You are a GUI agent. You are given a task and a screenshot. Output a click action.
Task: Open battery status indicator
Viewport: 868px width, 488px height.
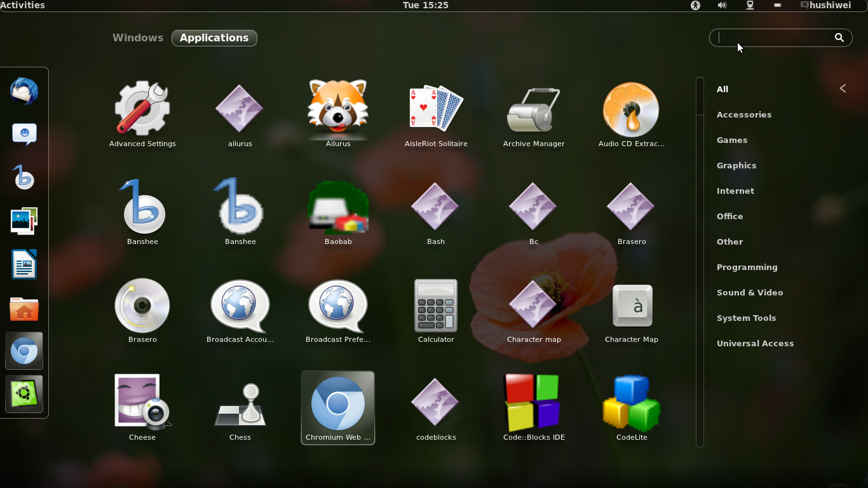(778, 5)
